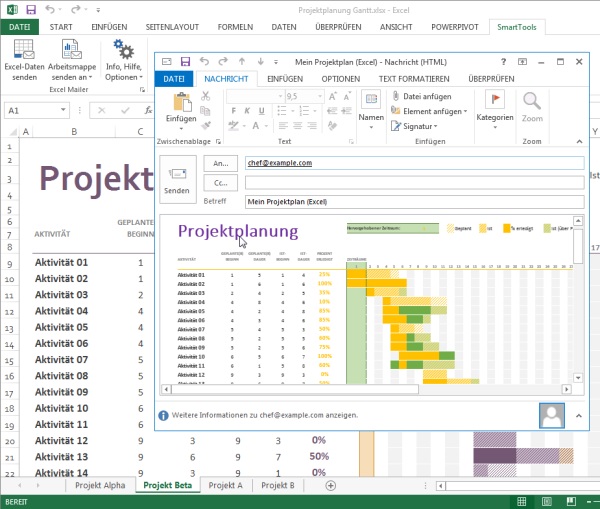Toggle bold F formatting

click(234, 111)
